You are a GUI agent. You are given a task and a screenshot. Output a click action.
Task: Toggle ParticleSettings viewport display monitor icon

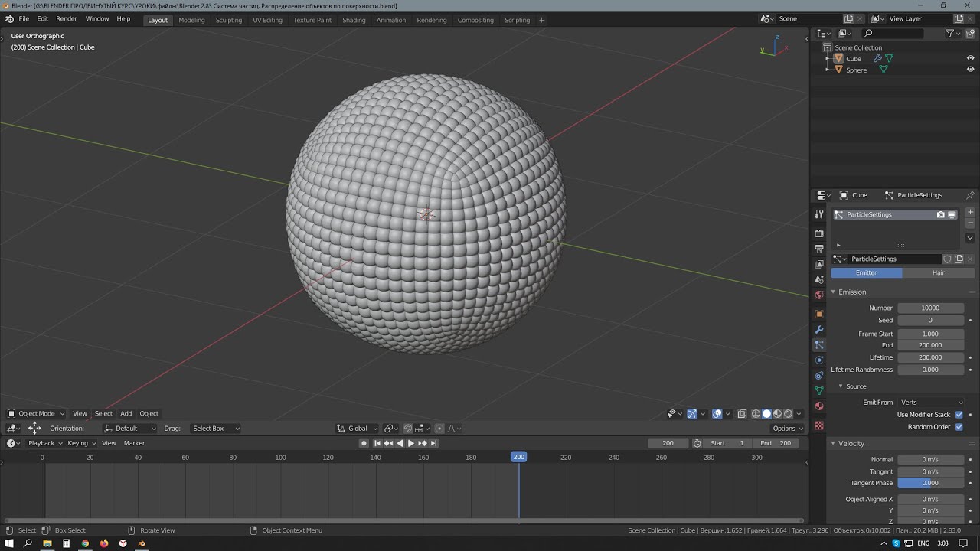click(952, 215)
